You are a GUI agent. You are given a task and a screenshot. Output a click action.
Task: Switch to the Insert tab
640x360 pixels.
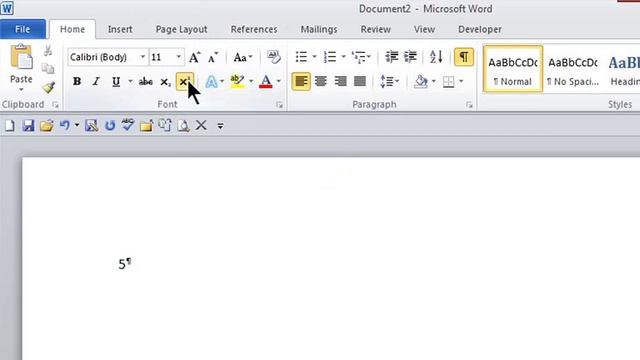[x=120, y=29]
